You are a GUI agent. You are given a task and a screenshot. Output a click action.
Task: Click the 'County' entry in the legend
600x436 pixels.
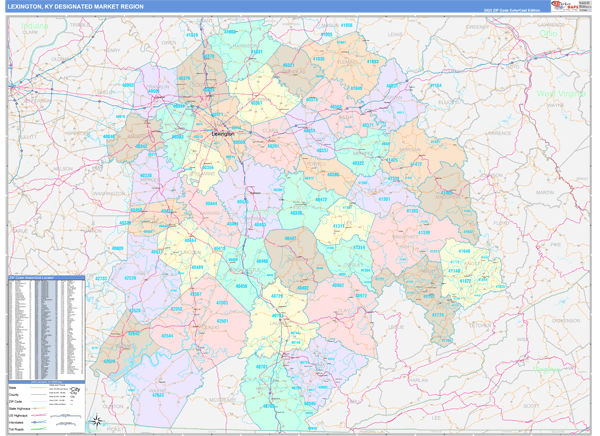14,395
